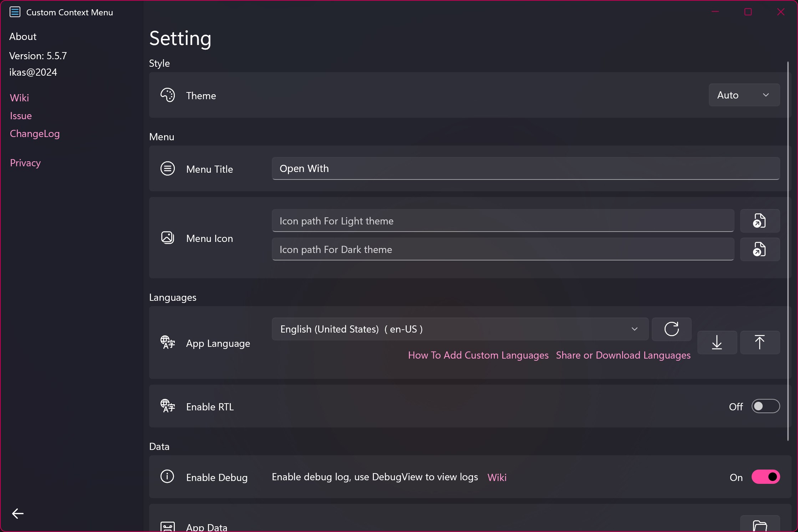Click the Custom Context Menu app logo

pos(15,12)
